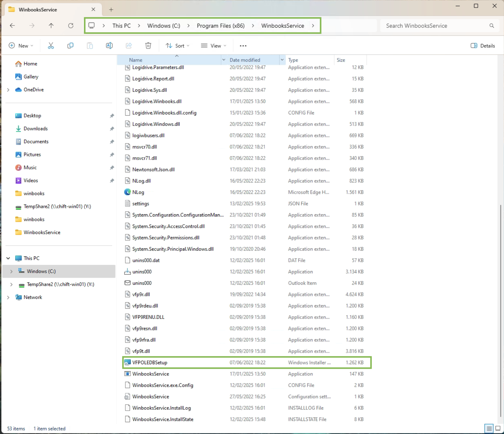Click the Copy icon in toolbar
The height and width of the screenshot is (434, 504).
click(x=70, y=46)
